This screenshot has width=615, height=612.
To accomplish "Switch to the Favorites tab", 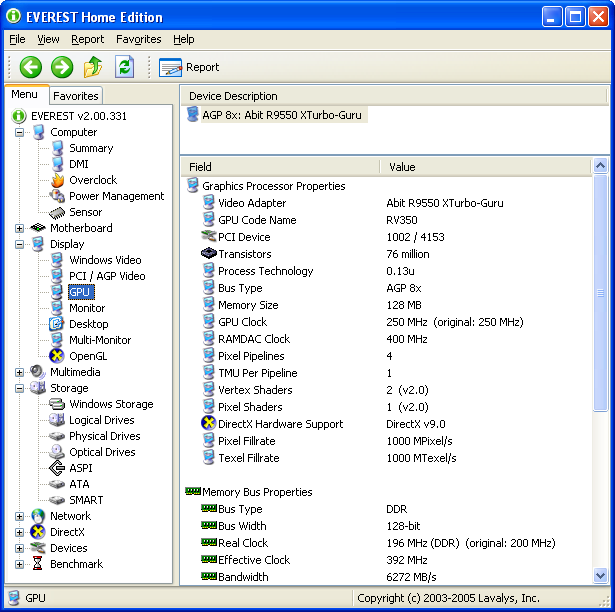I will tap(76, 96).
